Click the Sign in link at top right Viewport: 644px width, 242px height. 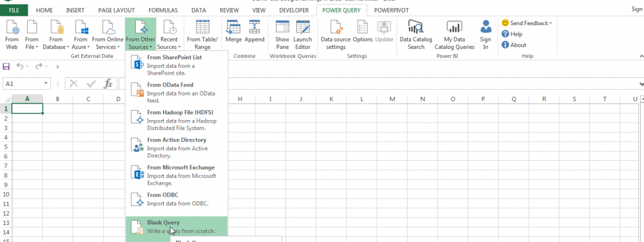(x=637, y=9)
